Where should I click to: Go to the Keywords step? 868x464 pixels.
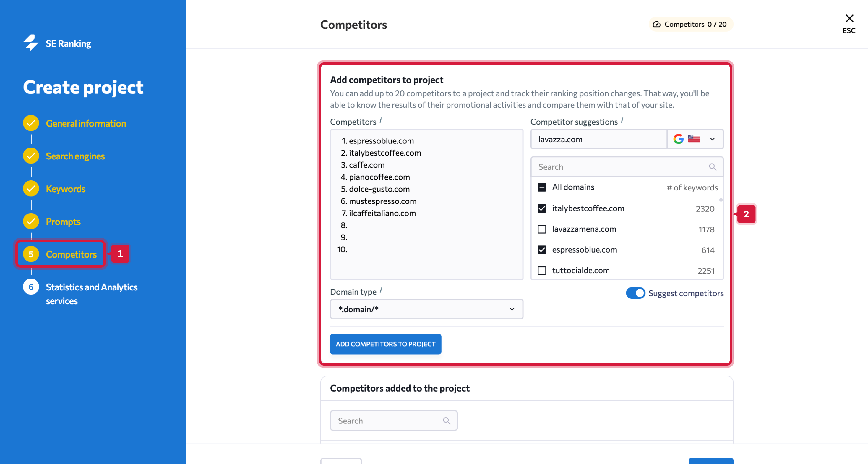[x=65, y=189]
